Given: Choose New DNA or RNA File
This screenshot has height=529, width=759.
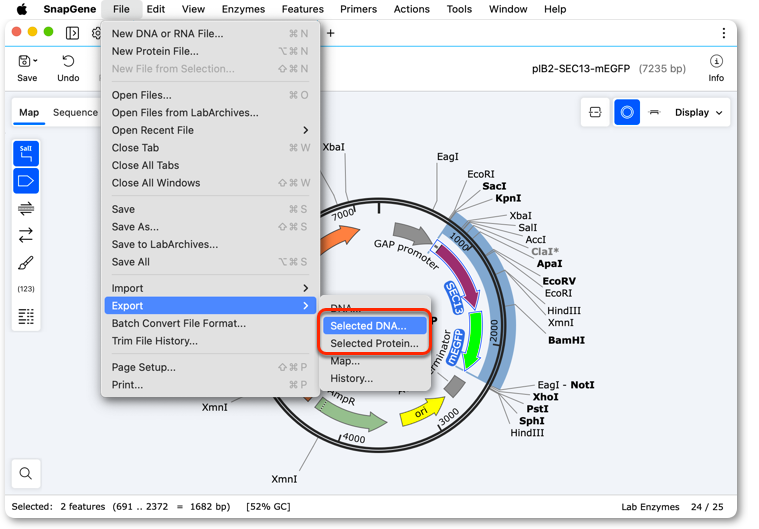Looking at the screenshot, I should [210, 33].
